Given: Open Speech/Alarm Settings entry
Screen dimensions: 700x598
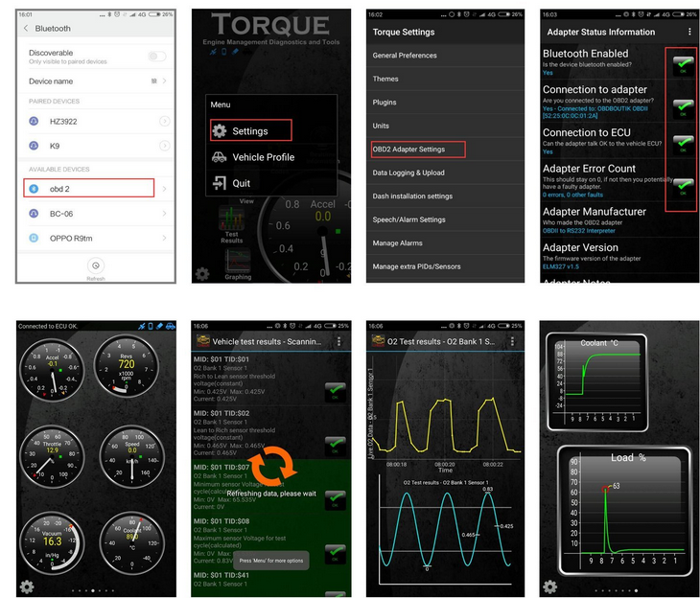Looking at the screenshot, I should point(445,219).
